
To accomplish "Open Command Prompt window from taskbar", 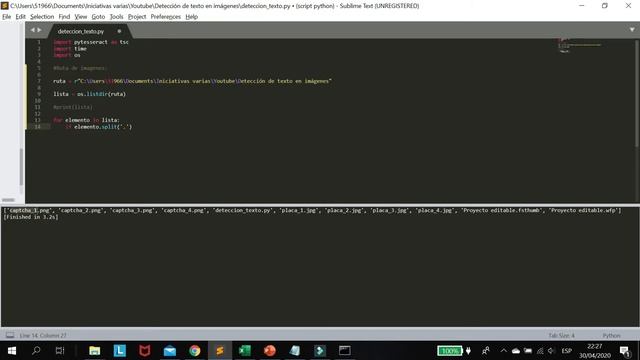I will [x=344, y=351].
